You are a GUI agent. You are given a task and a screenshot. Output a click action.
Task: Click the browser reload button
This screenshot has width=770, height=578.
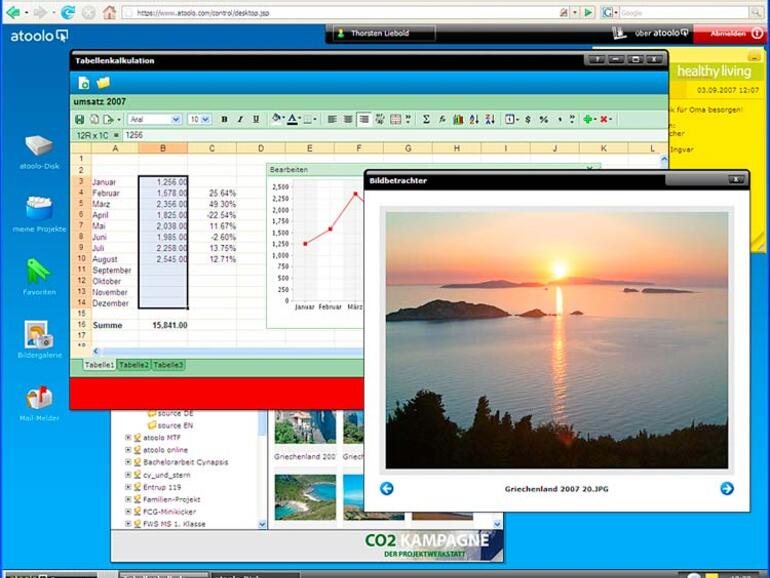[x=67, y=13]
